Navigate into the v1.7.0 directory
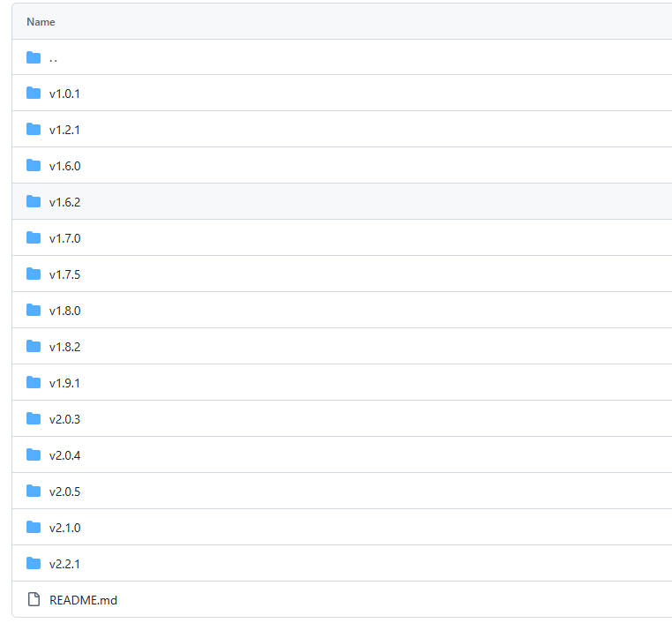This screenshot has height=623, width=672. click(64, 238)
